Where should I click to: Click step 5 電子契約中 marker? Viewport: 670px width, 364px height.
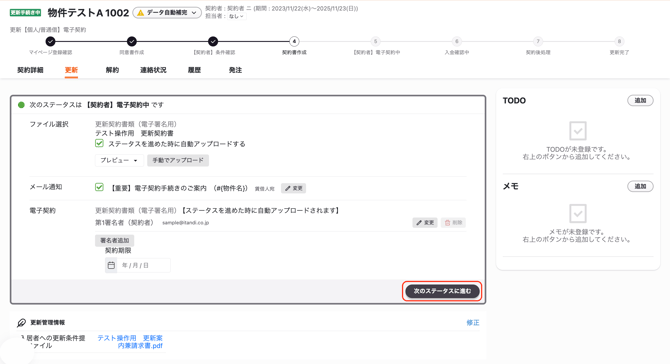coord(375,41)
